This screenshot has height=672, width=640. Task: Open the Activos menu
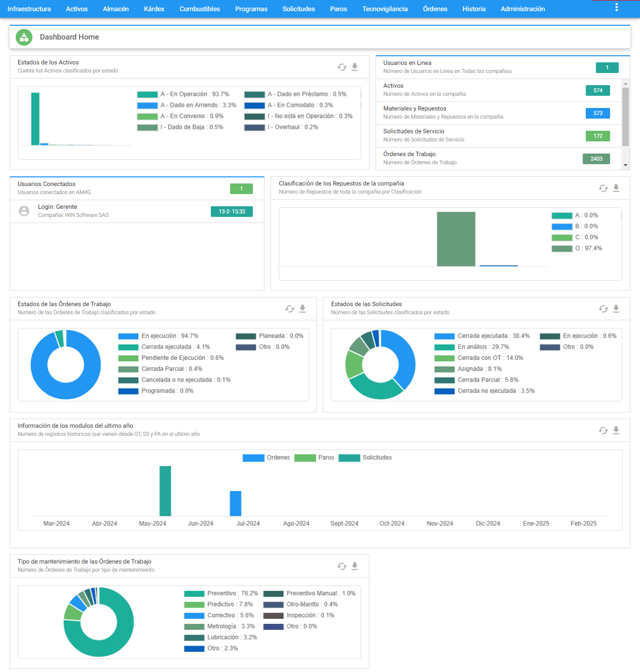click(x=77, y=9)
